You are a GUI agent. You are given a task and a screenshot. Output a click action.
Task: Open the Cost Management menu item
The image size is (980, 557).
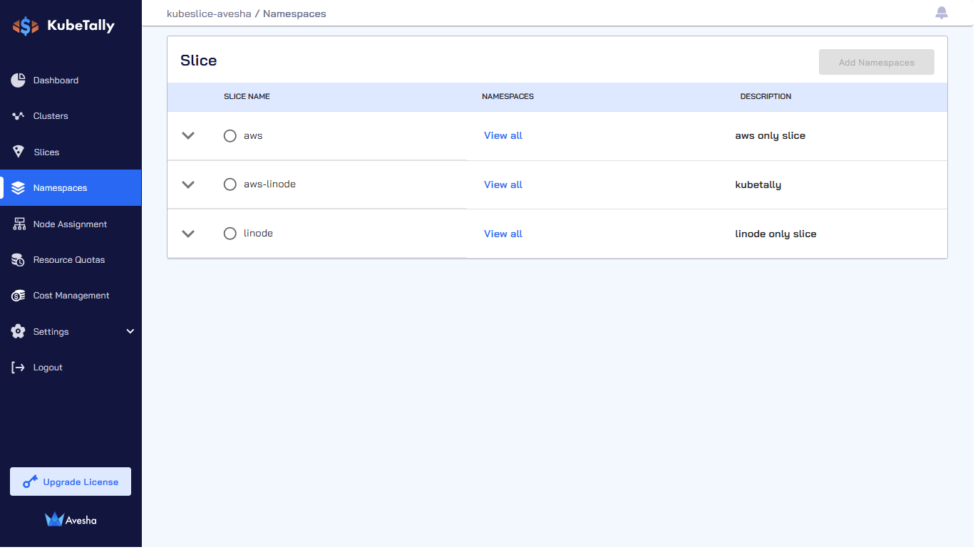click(71, 296)
